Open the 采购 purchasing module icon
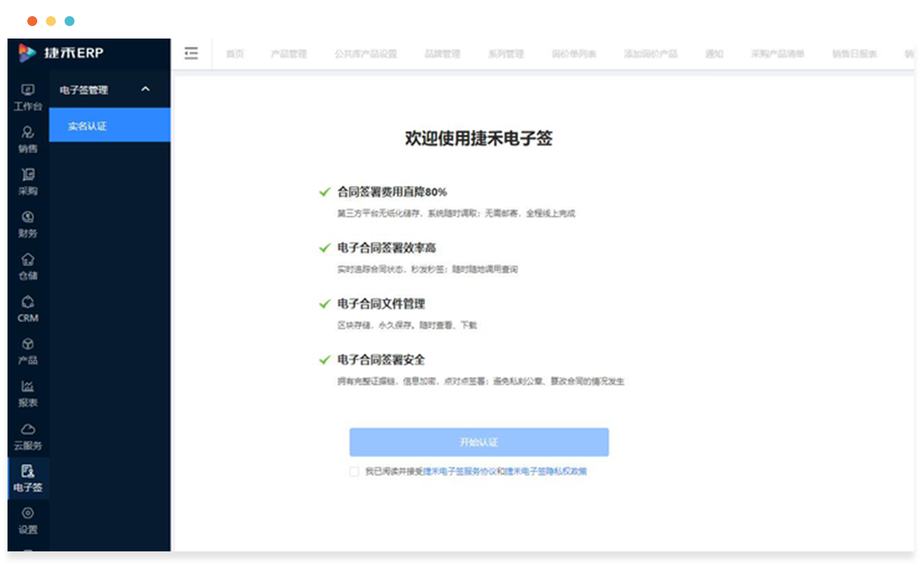Screen dimensions: 924x575 coord(28,182)
